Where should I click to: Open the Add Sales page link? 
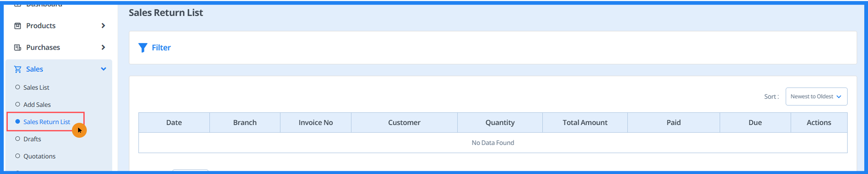coord(37,105)
